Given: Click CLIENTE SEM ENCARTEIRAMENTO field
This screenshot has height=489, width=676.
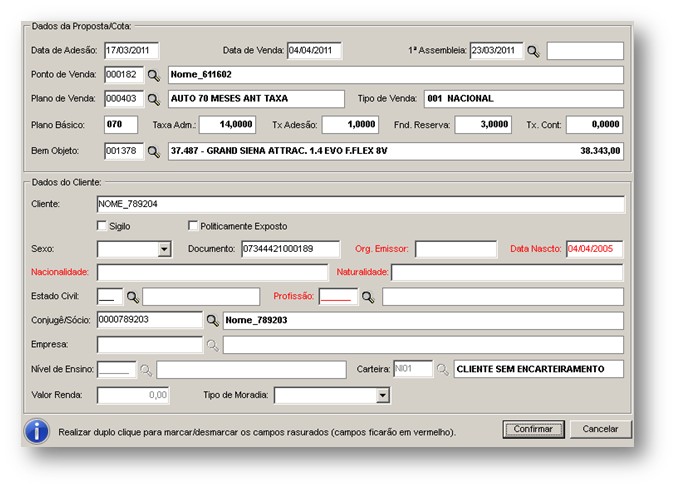Looking at the screenshot, I should [x=538, y=369].
